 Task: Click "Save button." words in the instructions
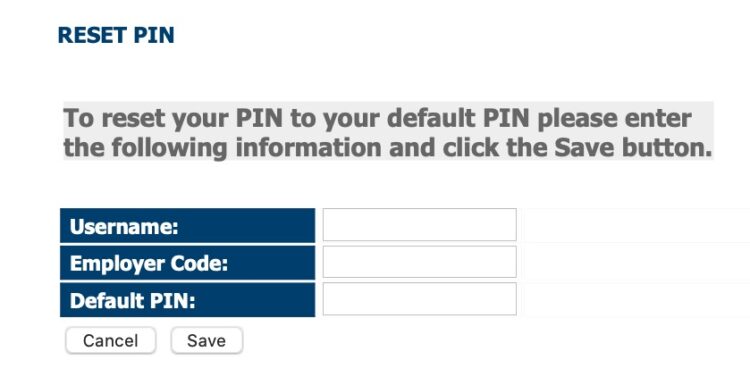pos(633,147)
